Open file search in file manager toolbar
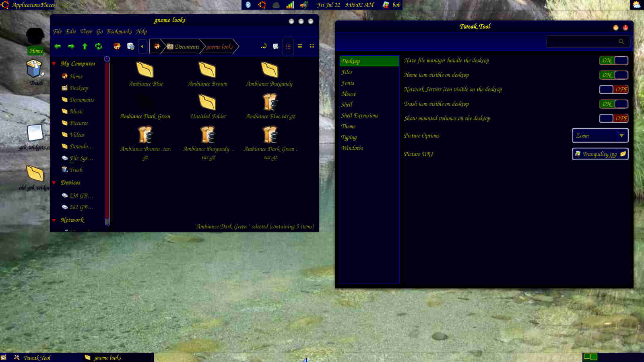Viewport: 644px width, 362px height. [x=276, y=46]
